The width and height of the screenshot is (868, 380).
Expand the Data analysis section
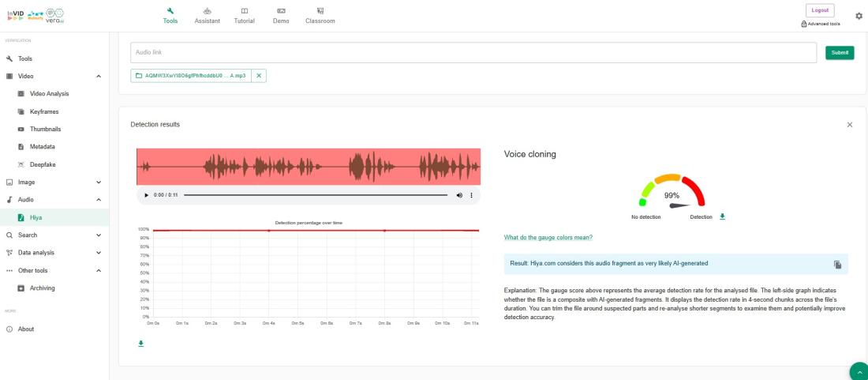pyautogui.click(x=98, y=253)
